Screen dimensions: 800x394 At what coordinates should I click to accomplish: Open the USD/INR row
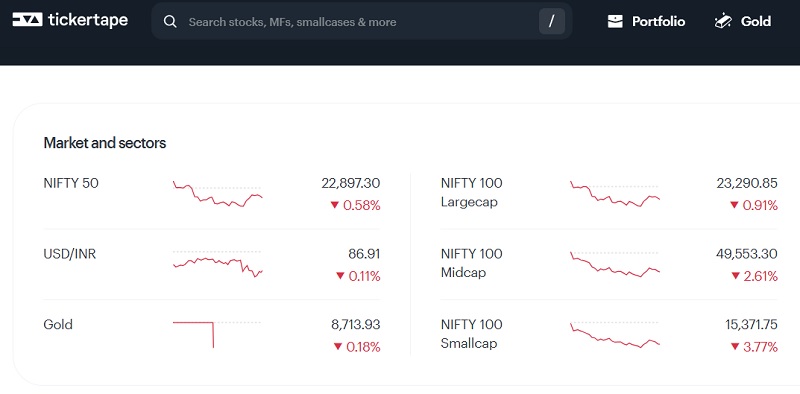(212, 265)
